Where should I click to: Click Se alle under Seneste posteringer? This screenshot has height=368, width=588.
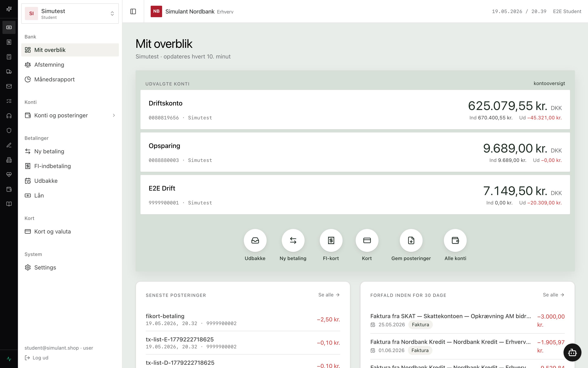point(329,295)
